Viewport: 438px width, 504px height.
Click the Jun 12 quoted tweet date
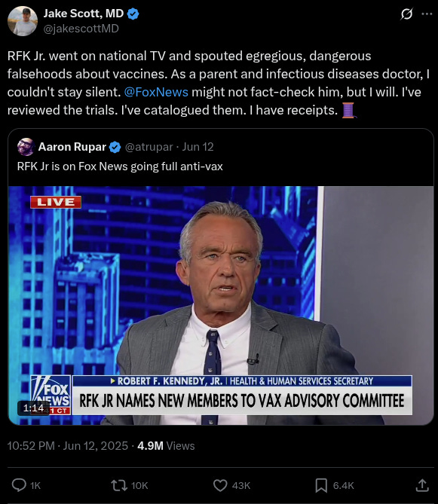pyautogui.click(x=198, y=147)
